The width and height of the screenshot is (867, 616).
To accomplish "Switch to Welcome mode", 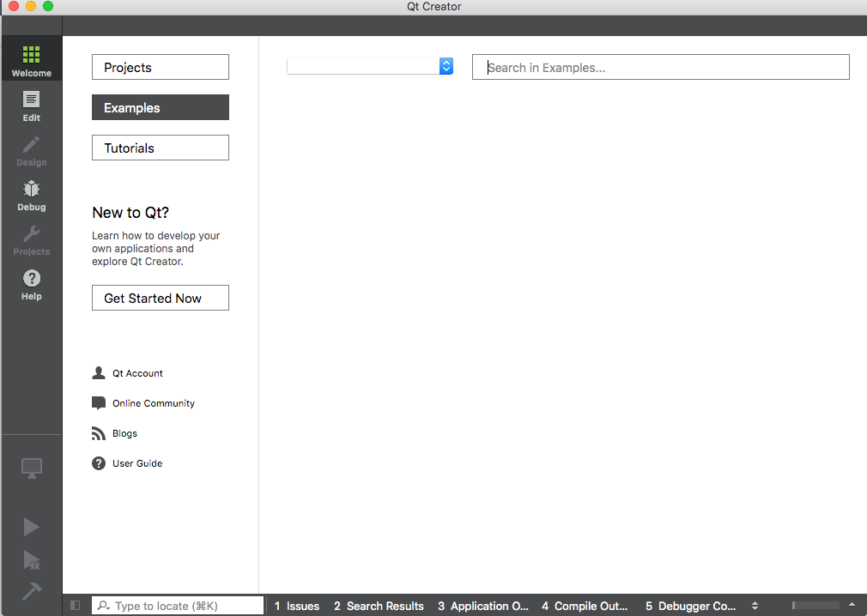I will 32,58.
